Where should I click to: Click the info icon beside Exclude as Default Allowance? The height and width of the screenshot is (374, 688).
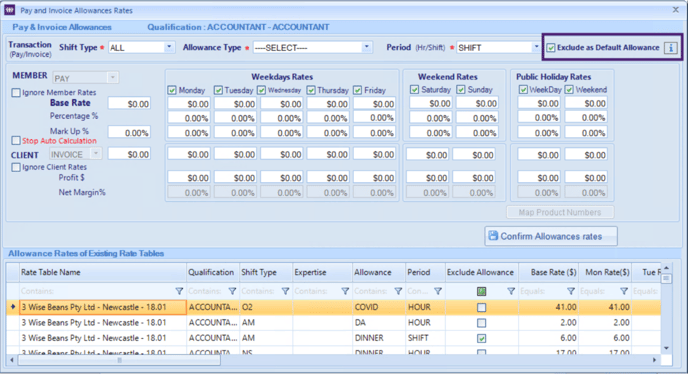[670, 48]
